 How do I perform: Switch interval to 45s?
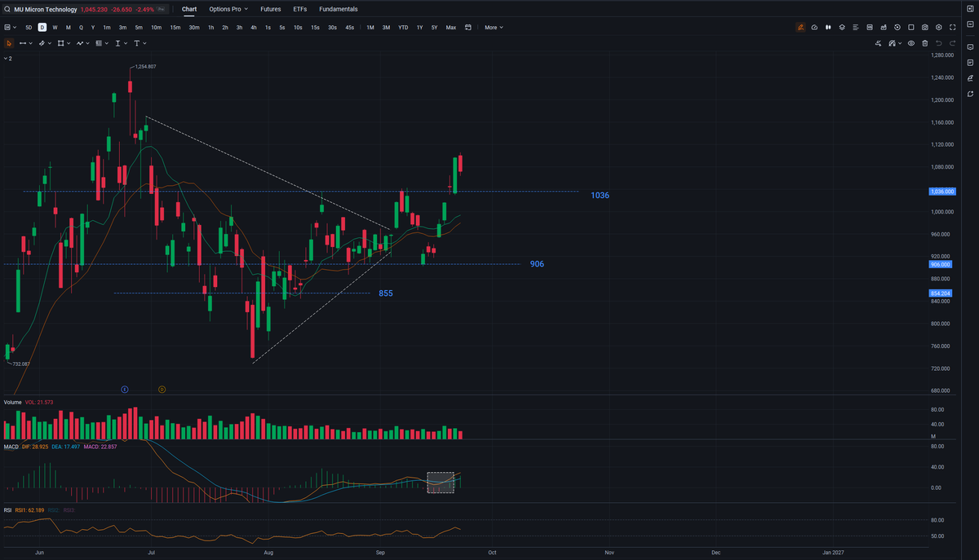[349, 27]
